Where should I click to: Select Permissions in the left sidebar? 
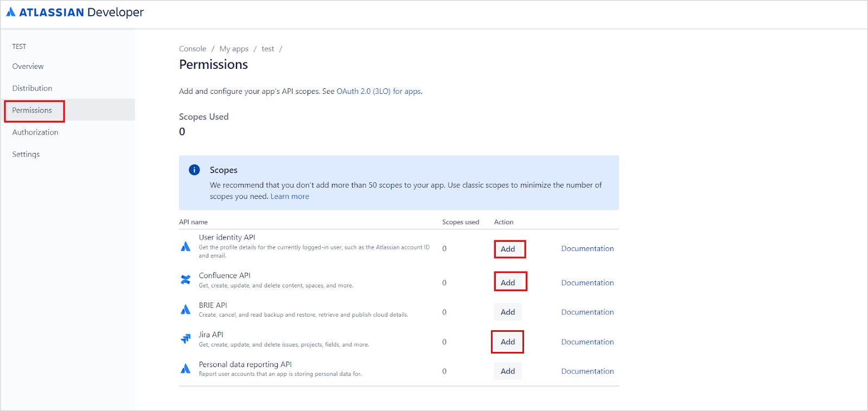(33, 111)
